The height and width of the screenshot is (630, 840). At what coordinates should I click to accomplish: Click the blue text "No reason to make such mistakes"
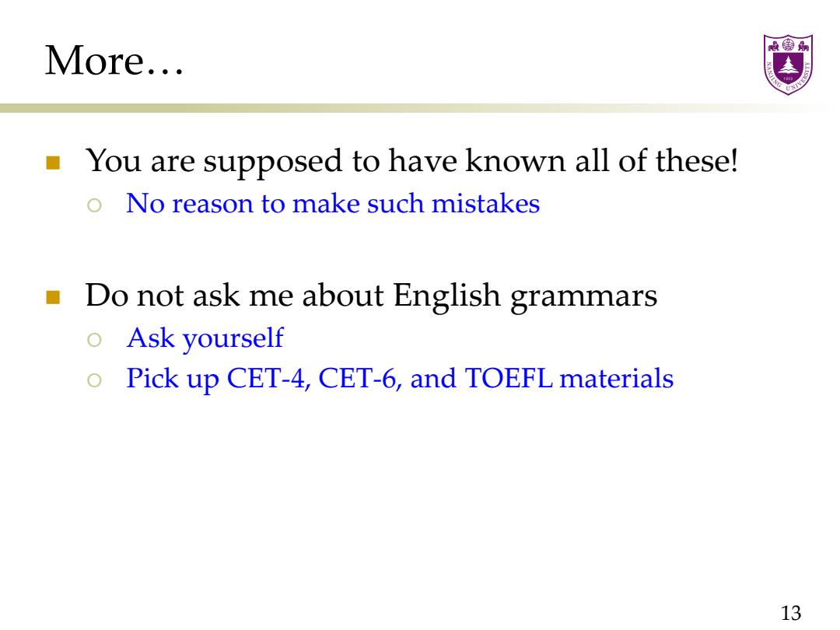tap(333, 204)
